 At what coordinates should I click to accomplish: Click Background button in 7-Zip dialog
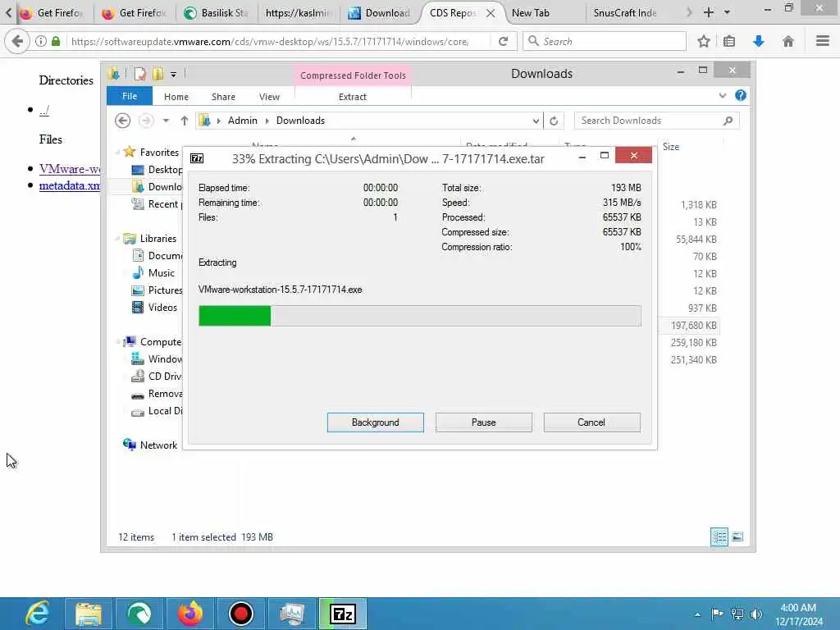pyautogui.click(x=375, y=422)
